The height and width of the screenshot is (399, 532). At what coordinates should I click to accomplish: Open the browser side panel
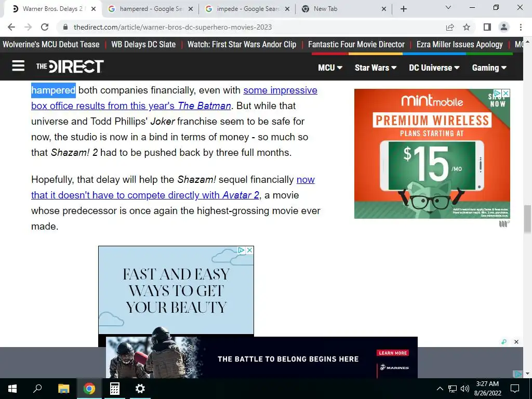(x=487, y=27)
